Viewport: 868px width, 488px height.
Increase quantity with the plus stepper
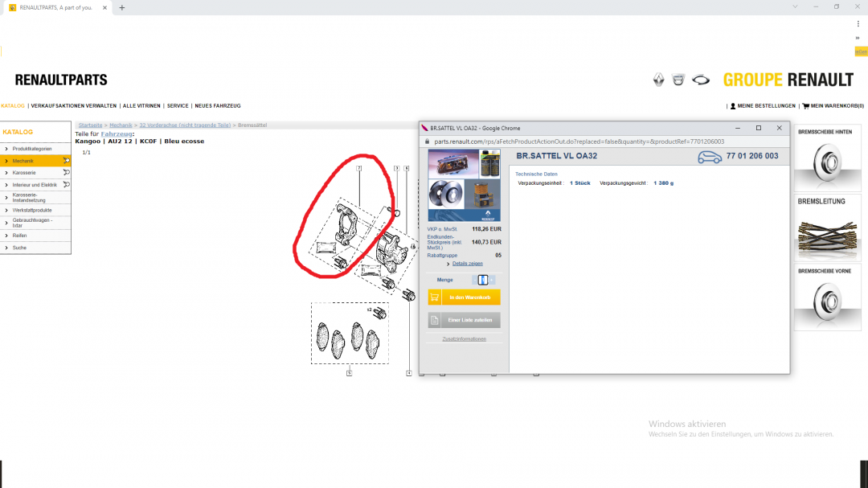tap(491, 280)
